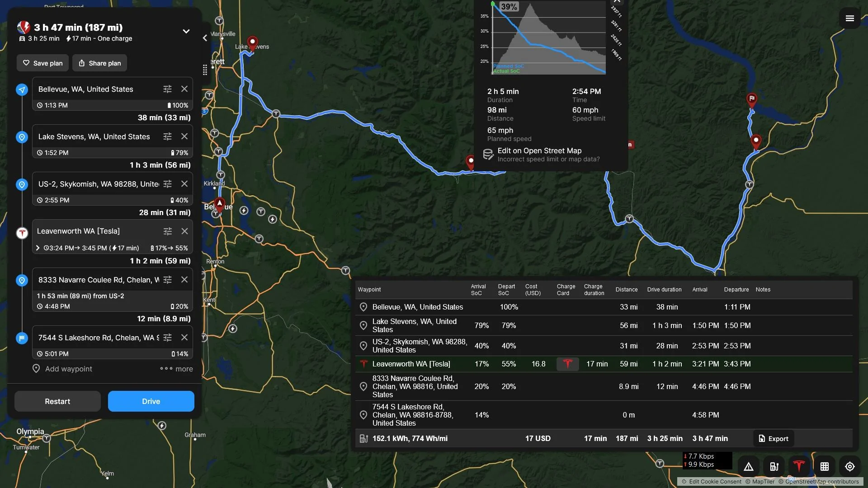Click Lake Stevens waypoint pin icon in sidebar
This screenshot has width=868, height=488.
22,137
